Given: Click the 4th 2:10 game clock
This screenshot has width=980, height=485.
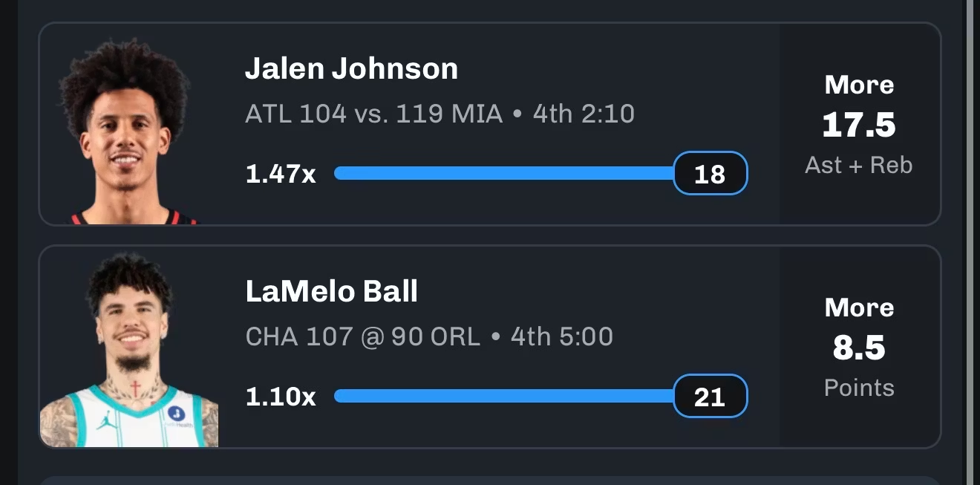Looking at the screenshot, I should (584, 114).
